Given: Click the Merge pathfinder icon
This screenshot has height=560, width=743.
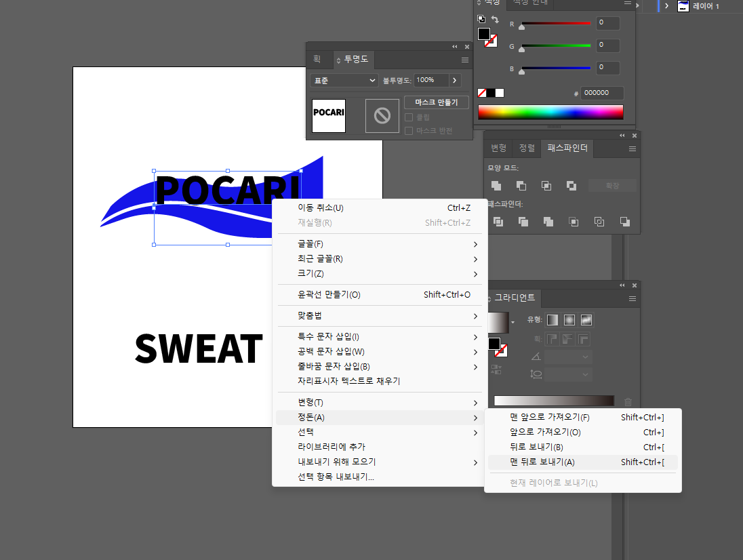Looking at the screenshot, I should [548, 222].
